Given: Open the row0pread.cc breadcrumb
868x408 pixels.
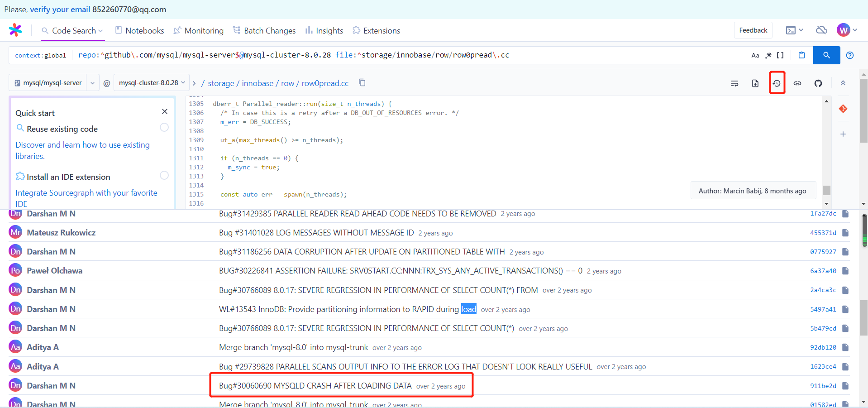Looking at the screenshot, I should tap(325, 83).
